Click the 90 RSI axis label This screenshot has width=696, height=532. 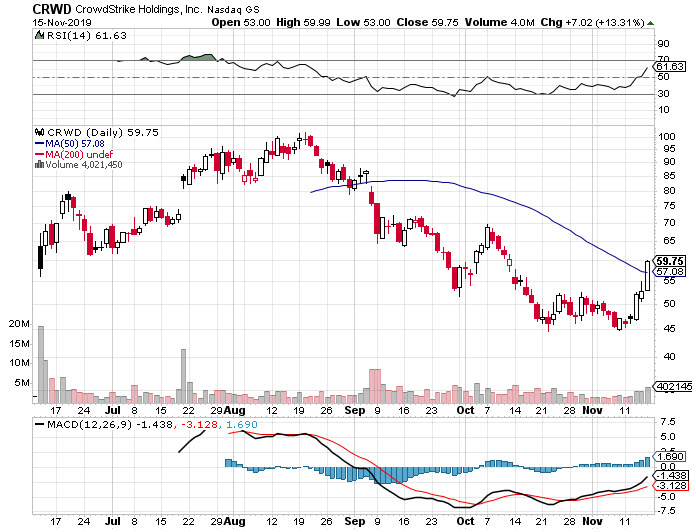(x=664, y=43)
